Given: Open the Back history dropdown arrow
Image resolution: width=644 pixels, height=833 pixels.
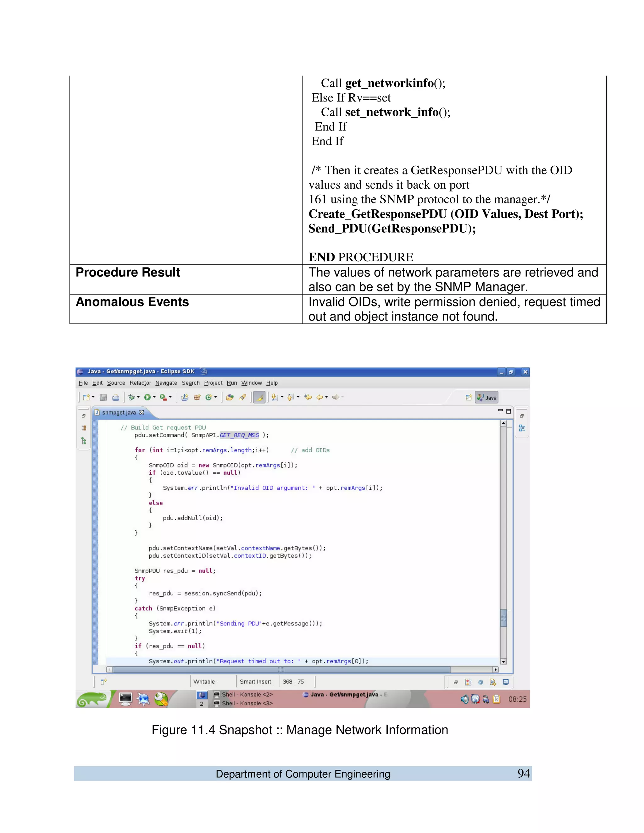Looking at the screenshot, I should (x=327, y=397).
